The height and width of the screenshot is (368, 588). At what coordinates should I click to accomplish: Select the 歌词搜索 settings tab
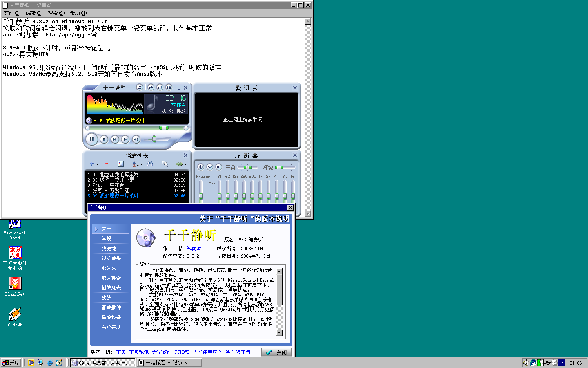pos(111,278)
